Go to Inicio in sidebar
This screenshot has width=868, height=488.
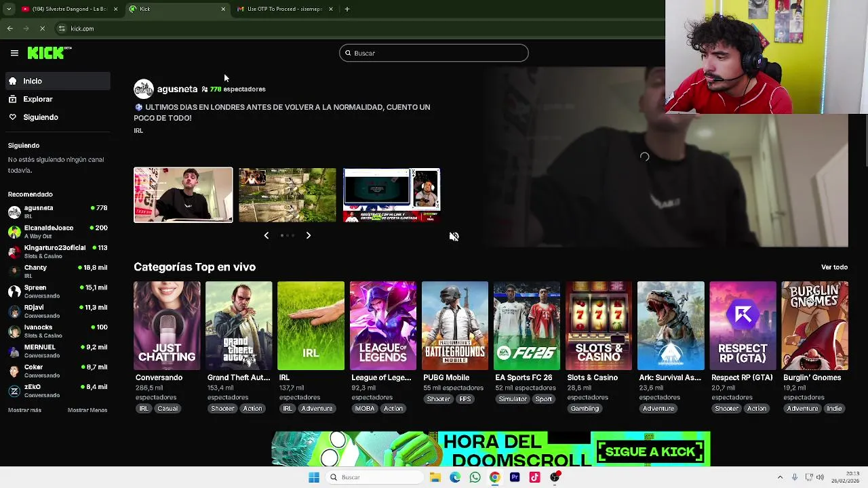tap(58, 81)
